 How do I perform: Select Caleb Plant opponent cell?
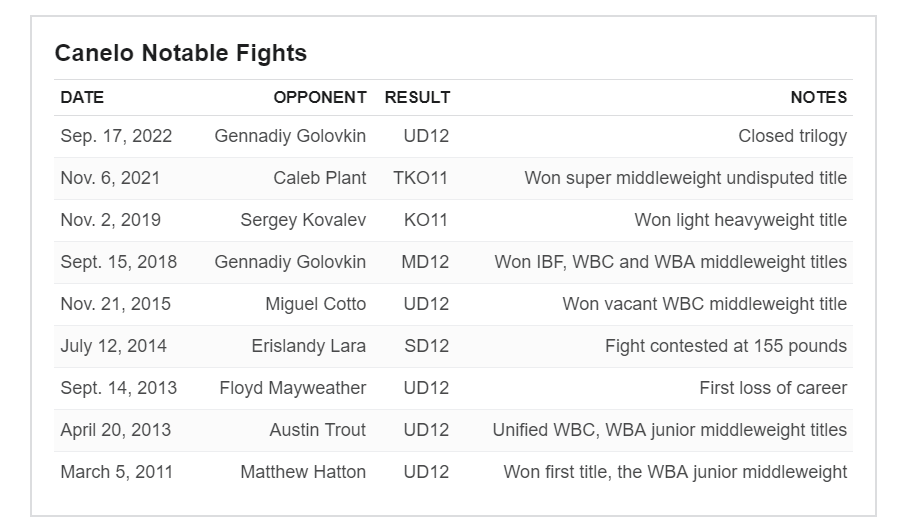click(319, 178)
